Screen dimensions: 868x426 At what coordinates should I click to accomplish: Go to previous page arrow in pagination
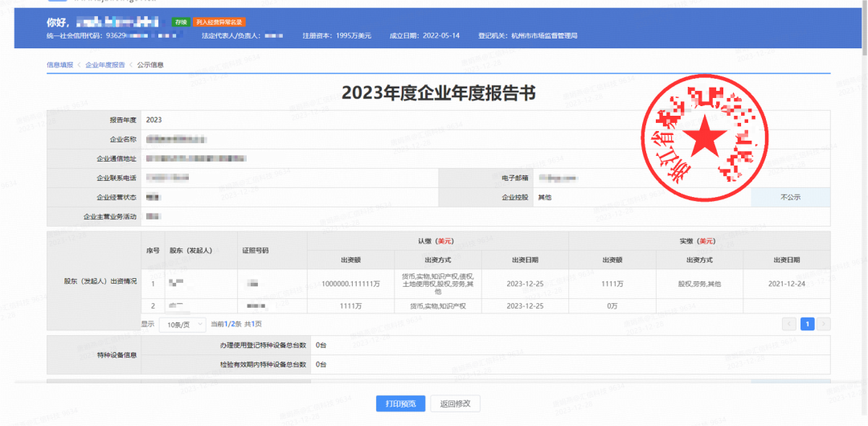point(789,324)
